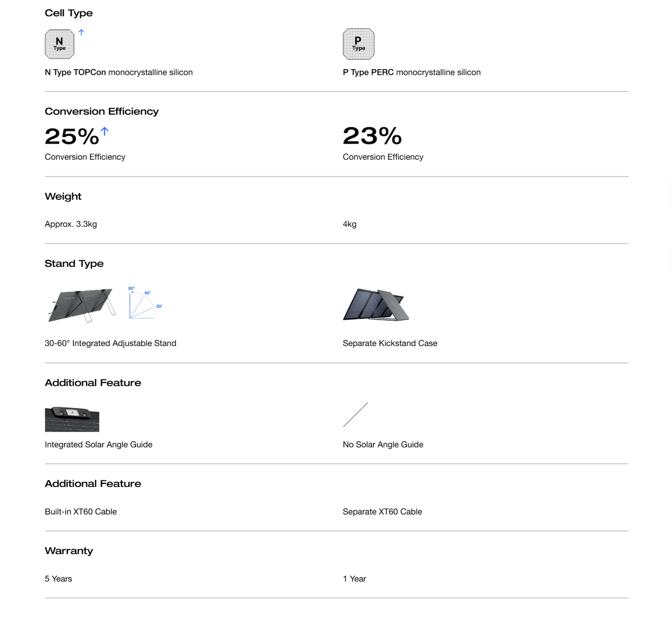Select the integrated adjustable stand panel image
This screenshot has height=637, width=672.
click(82, 305)
